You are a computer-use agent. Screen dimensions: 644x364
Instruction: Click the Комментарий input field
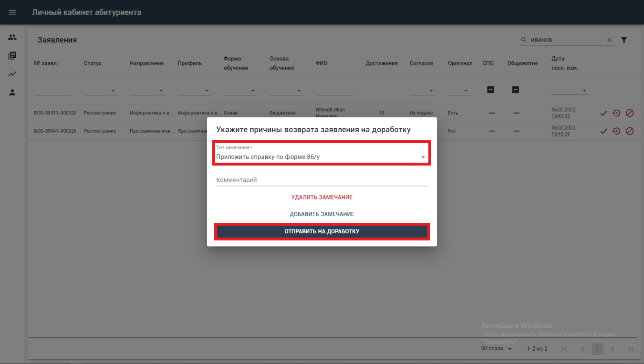(322, 180)
